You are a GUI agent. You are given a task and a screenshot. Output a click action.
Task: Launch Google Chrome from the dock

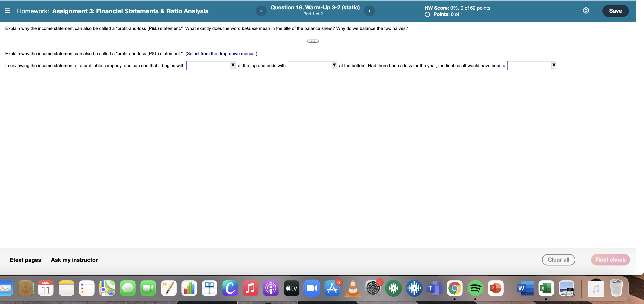455,288
